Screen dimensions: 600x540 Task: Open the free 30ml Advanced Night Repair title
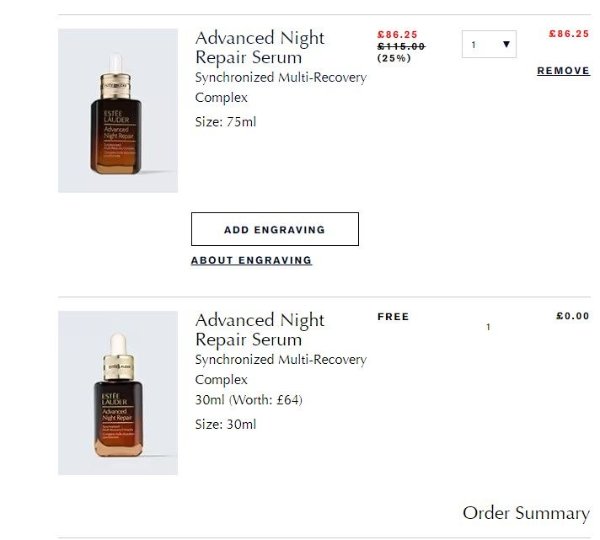click(259, 329)
